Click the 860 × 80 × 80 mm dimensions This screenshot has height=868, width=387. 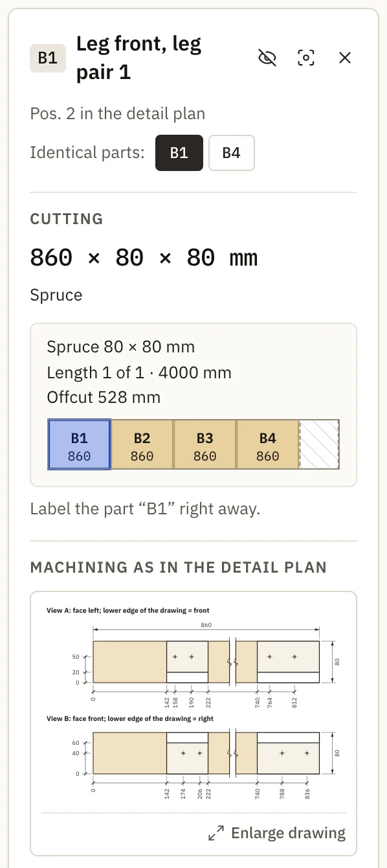point(144,258)
